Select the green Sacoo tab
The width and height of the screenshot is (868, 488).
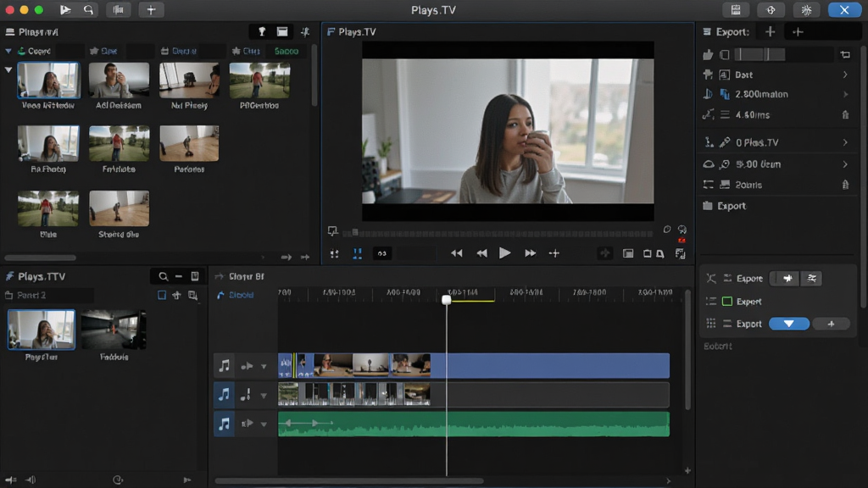point(287,51)
